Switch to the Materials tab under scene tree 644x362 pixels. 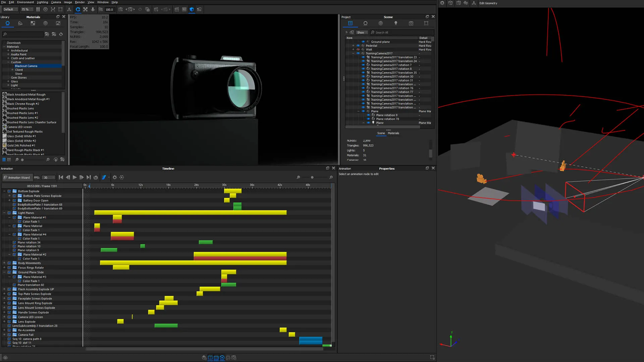[393, 133]
